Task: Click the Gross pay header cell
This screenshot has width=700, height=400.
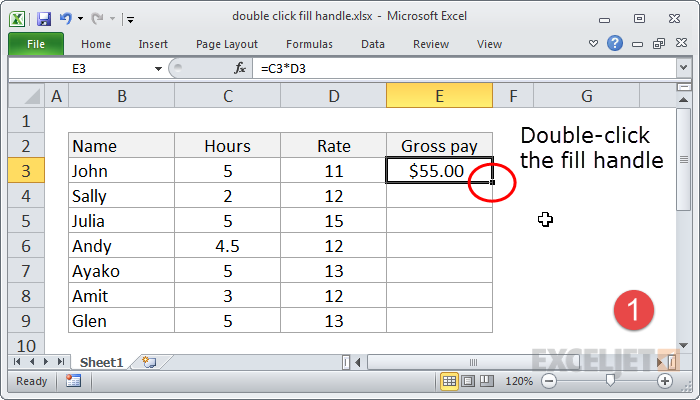Action: point(439,146)
